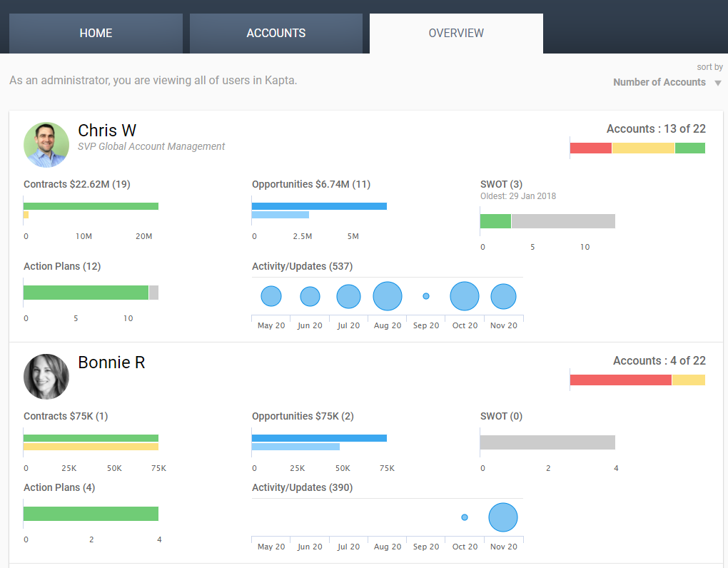Open the "Opportunities $6.74M (11)" section
Viewport: 728px width, 568px height.
click(x=311, y=184)
